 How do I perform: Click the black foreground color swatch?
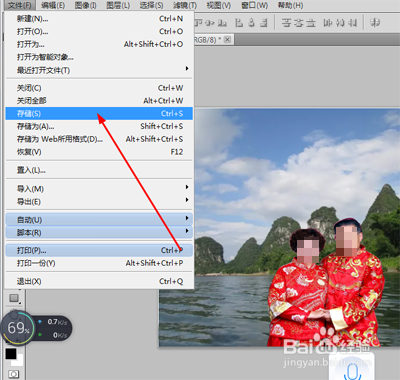click(11, 354)
